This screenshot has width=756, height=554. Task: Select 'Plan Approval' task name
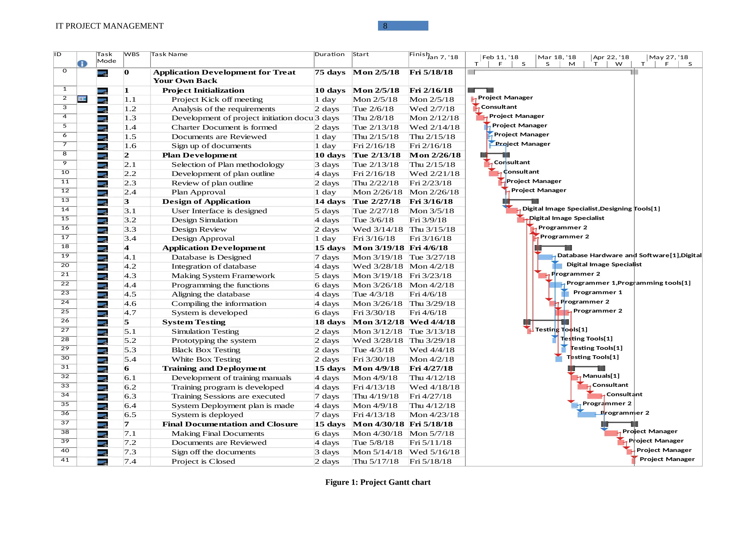(198, 192)
